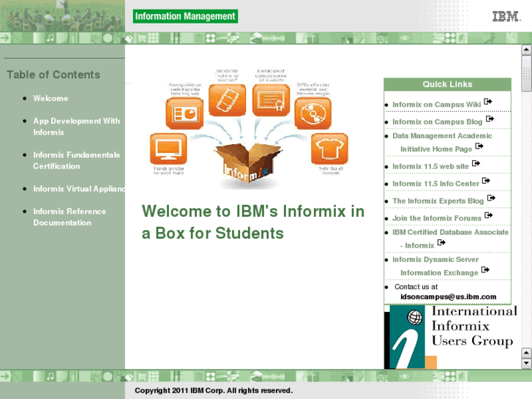Click external icon after '- Informix' text
The height and width of the screenshot is (399, 532).
[x=441, y=242]
